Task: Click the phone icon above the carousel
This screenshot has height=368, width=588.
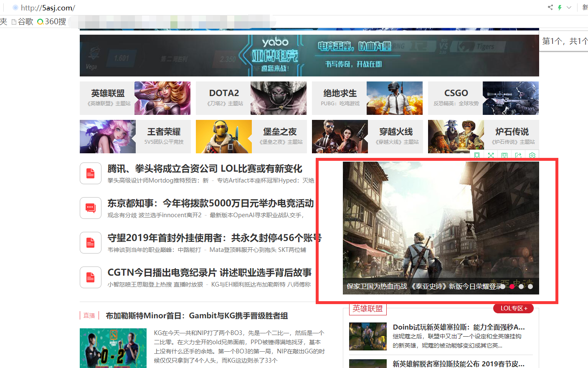Action: tap(477, 155)
